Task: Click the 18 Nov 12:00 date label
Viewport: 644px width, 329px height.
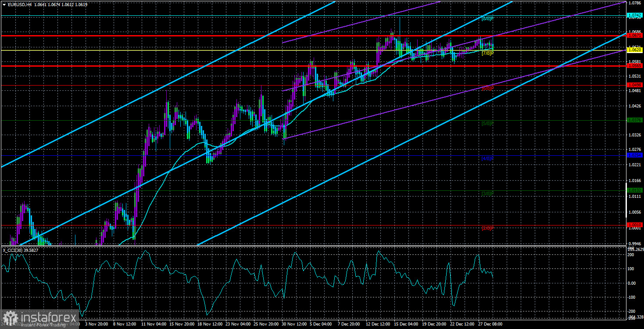Action: click(209, 324)
